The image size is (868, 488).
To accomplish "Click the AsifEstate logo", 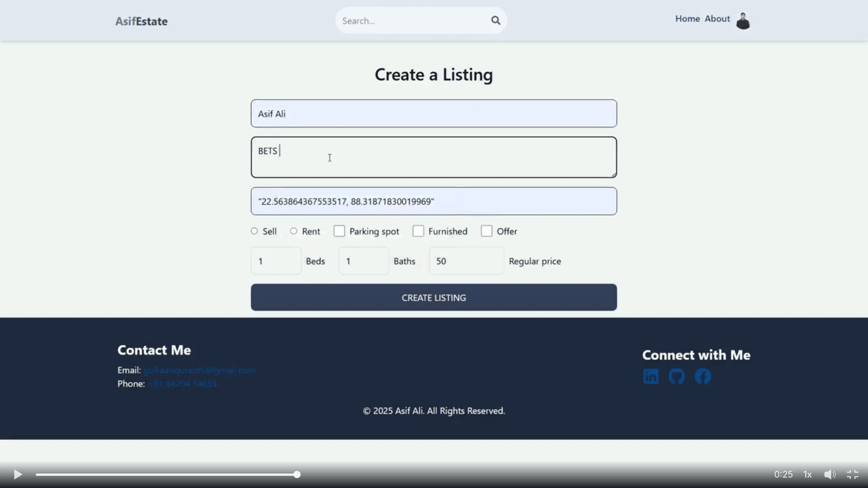I will [x=142, y=21].
